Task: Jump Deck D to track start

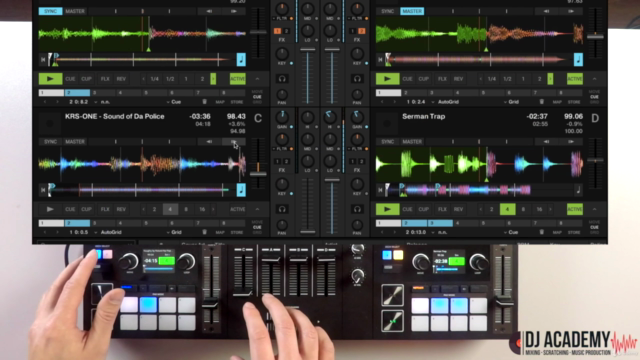Action: (380, 190)
